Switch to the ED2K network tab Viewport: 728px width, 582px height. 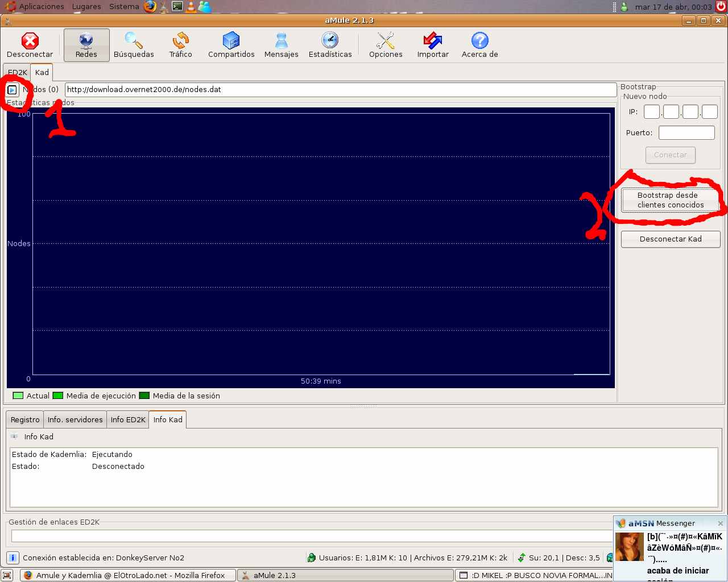coord(17,73)
